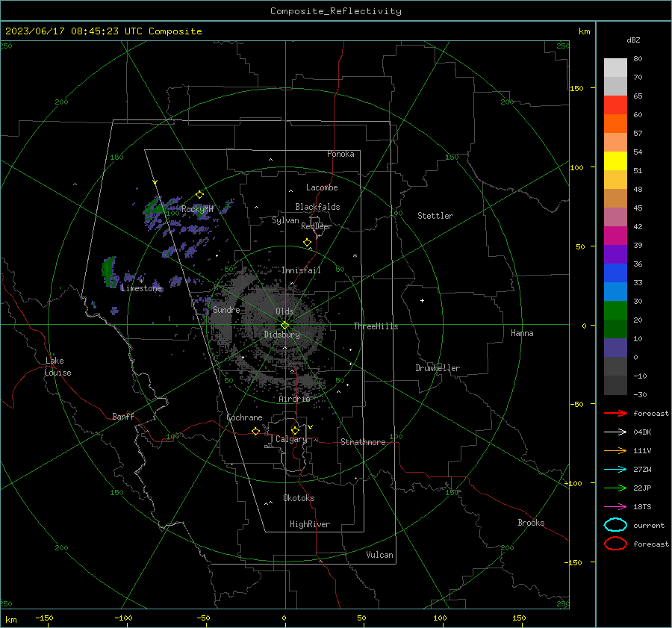Click the Vulcan label

380,554
